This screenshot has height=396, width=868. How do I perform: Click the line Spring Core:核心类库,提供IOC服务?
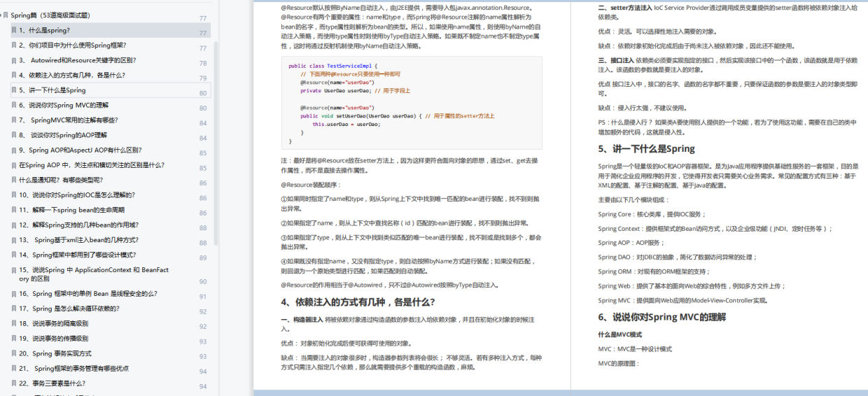pos(652,214)
